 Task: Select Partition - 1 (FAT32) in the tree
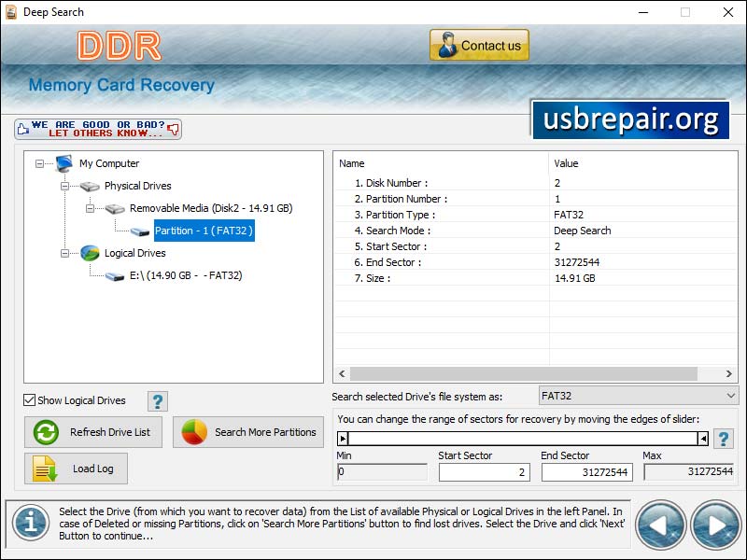click(x=204, y=231)
